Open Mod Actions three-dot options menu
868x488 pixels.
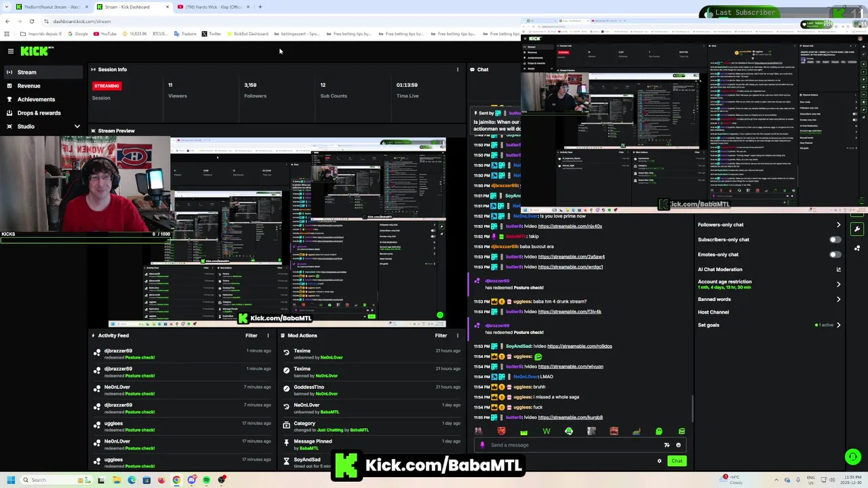click(x=457, y=335)
